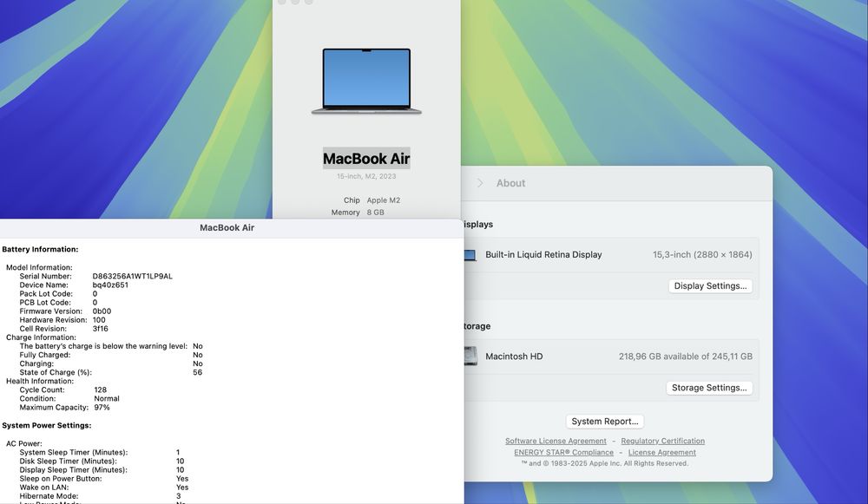
Task: Open the License Agreement link
Action: point(661,453)
